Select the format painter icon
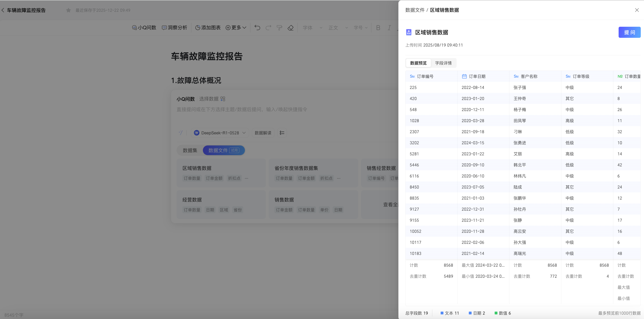This screenshot has height=319, width=644. (279, 28)
